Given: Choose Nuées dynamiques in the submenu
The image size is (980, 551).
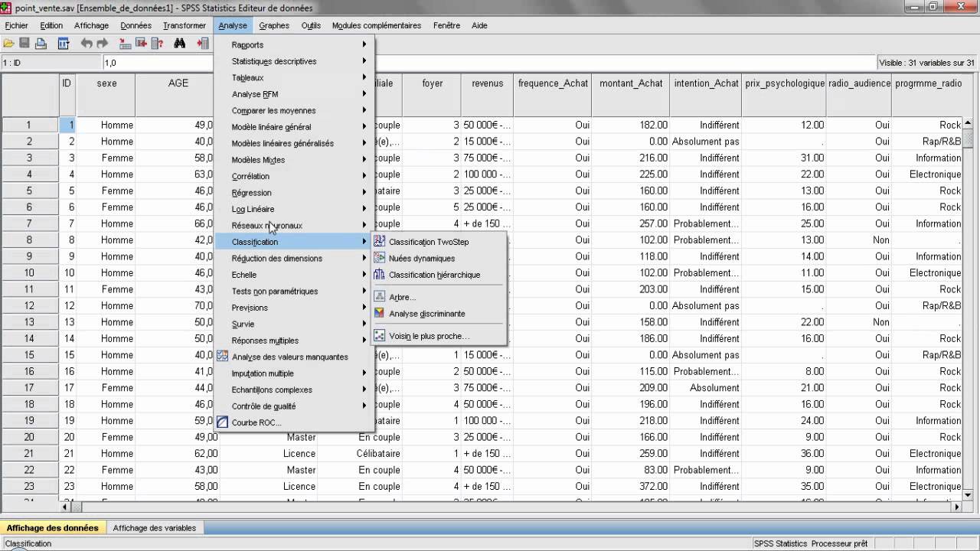Looking at the screenshot, I should tap(439, 258).
